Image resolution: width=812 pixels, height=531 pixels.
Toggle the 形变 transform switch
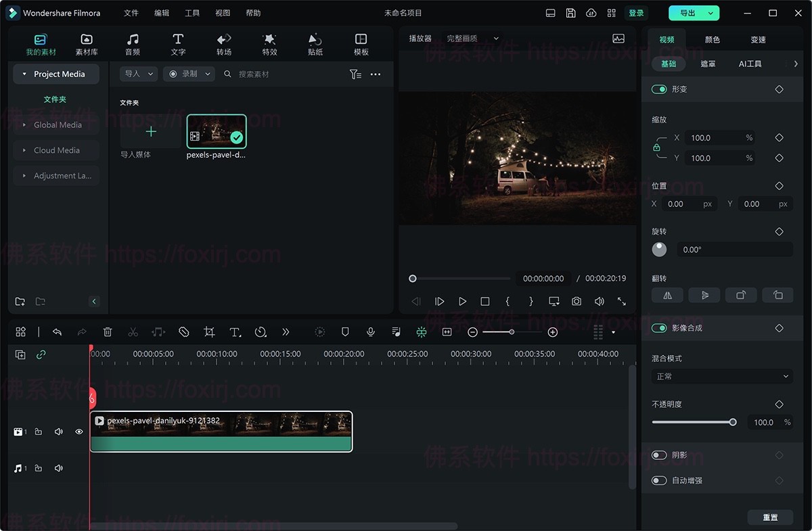tap(659, 89)
